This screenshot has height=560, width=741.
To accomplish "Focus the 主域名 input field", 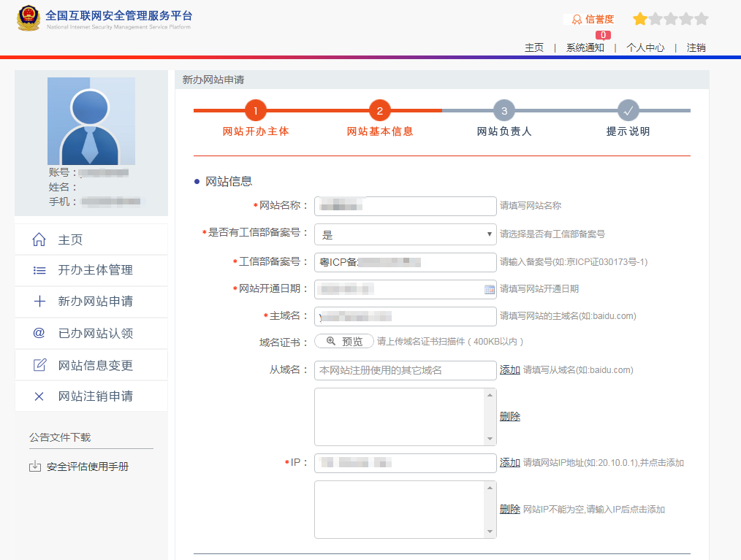I will pos(405,316).
